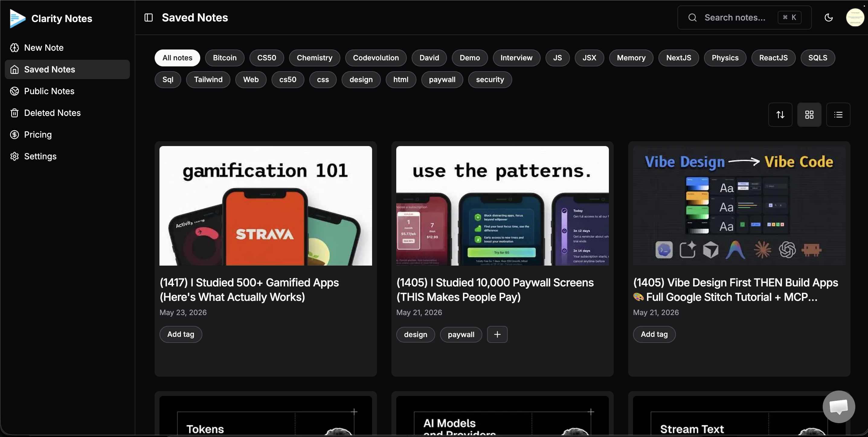Click the search magnifier icon
Screen dimensions: 868x437
tap(693, 18)
